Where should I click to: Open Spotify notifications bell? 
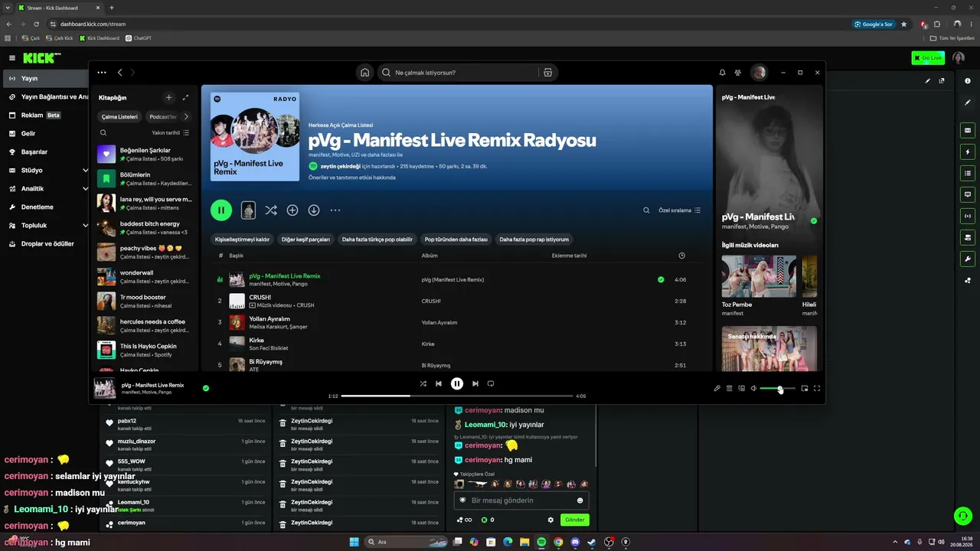coord(722,73)
